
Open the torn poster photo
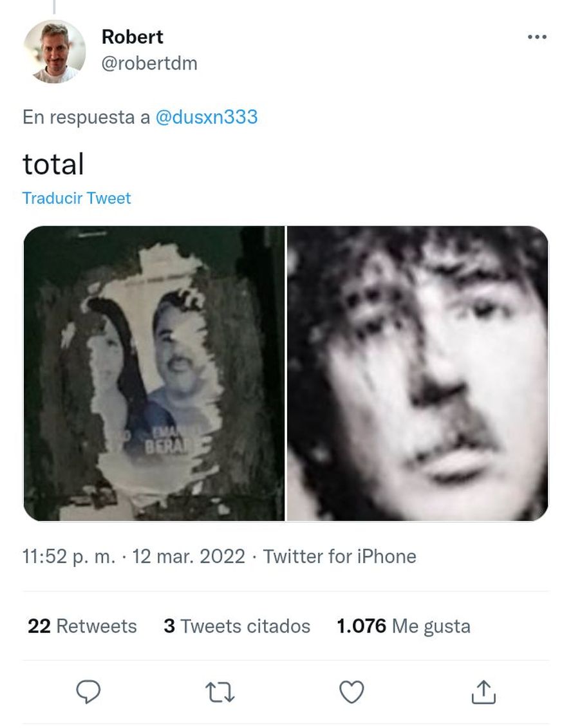click(154, 373)
